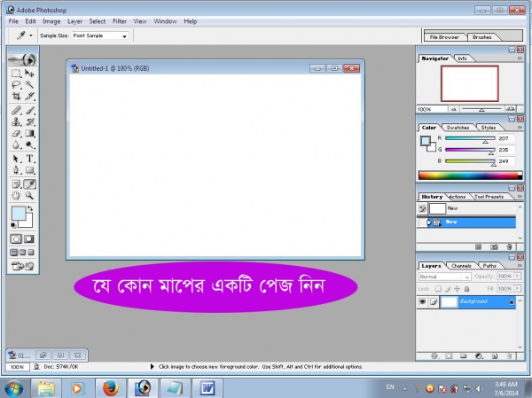Select the Notes tool

pos(16,184)
